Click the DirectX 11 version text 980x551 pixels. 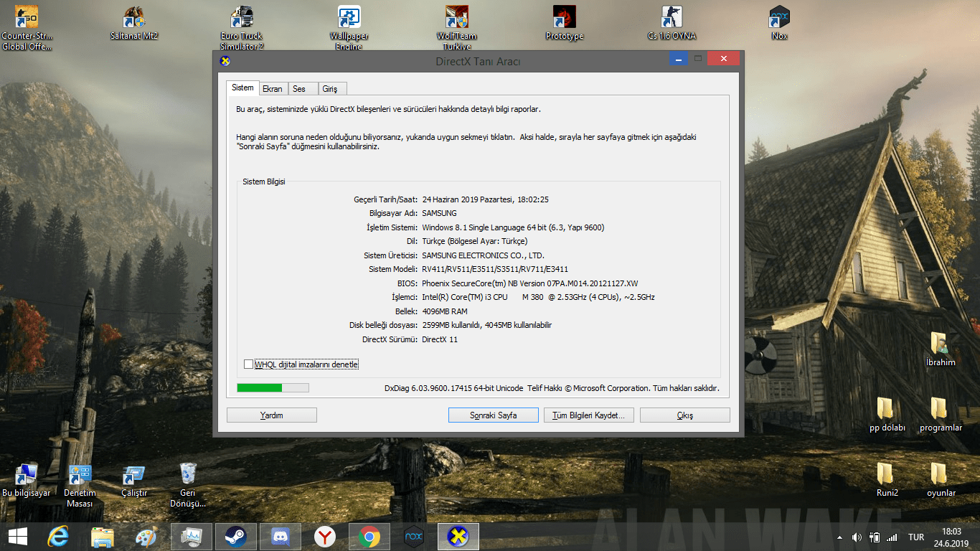440,339
